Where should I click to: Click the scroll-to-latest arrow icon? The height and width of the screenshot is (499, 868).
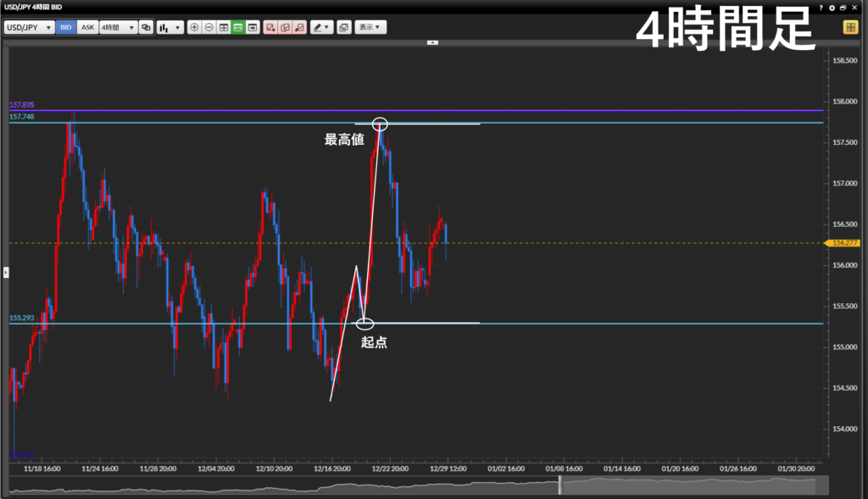point(253,27)
